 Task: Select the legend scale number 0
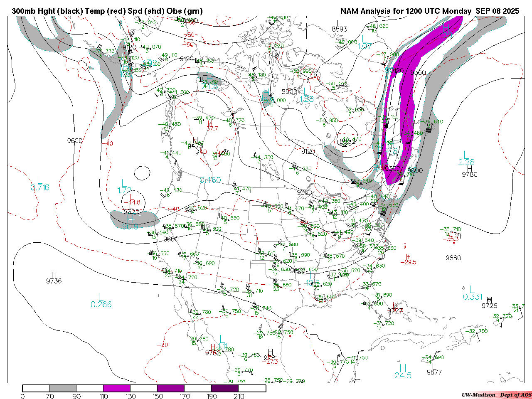point(22,397)
